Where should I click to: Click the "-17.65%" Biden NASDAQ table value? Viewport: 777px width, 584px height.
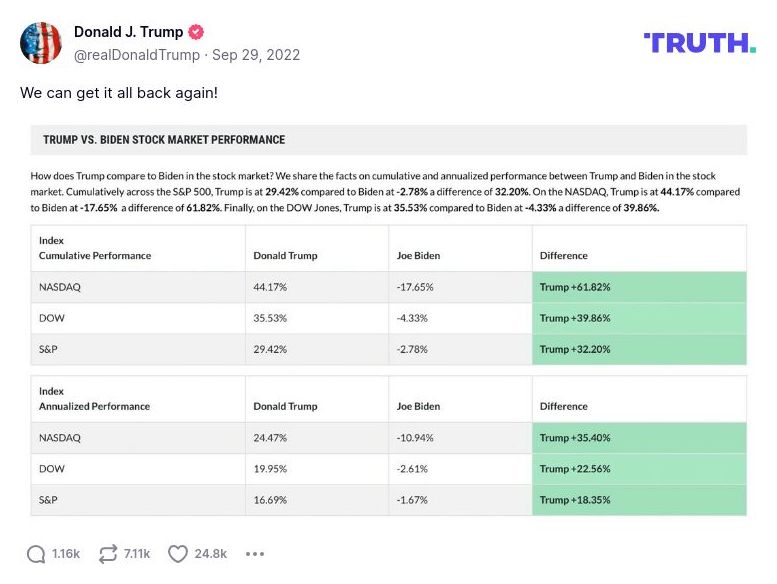[x=414, y=287]
